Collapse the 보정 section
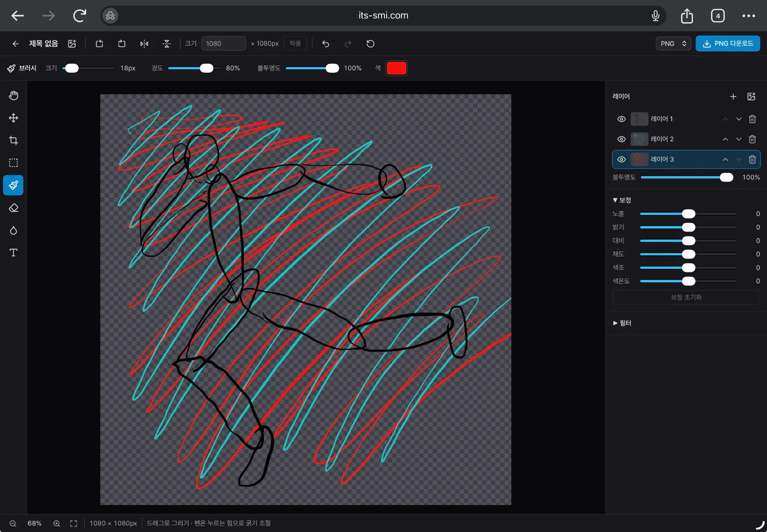Viewport: 767px width, 532px height. 622,200
